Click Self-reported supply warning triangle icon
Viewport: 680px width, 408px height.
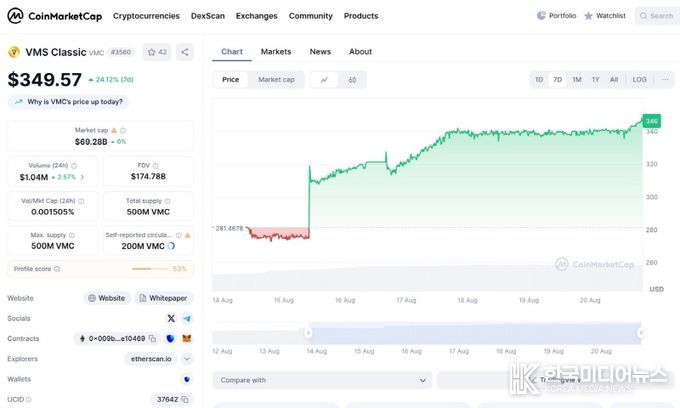[x=188, y=235]
